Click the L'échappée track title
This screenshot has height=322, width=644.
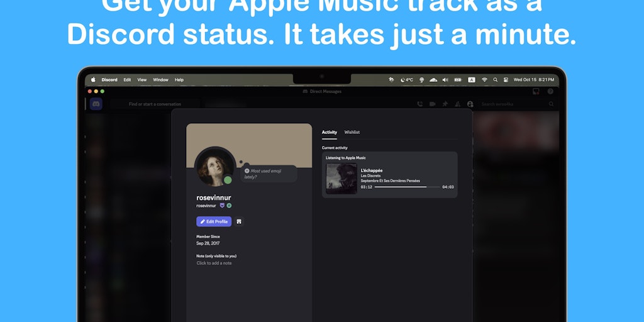[x=372, y=170]
